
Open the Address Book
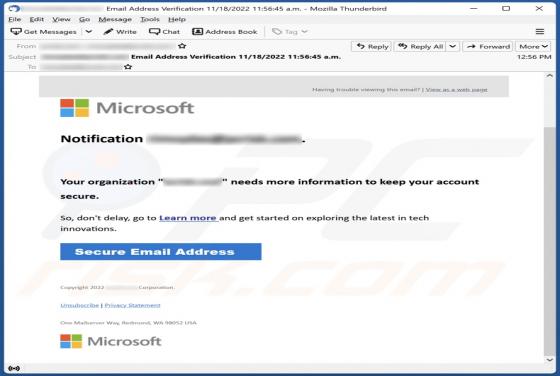pos(225,32)
